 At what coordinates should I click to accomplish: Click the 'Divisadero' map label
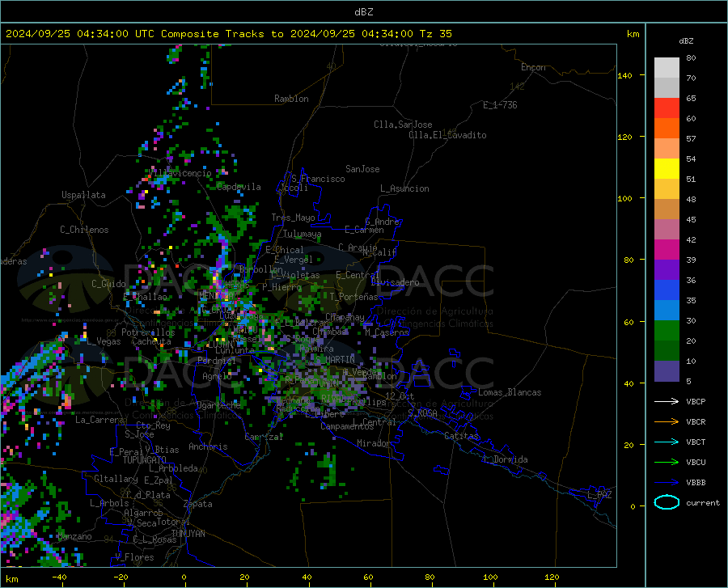(x=395, y=282)
